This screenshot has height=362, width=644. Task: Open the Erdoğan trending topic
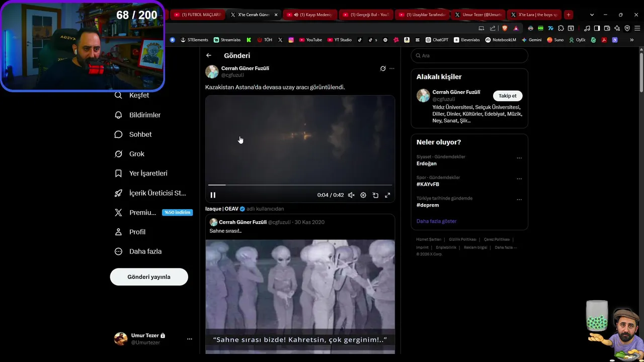427,163
